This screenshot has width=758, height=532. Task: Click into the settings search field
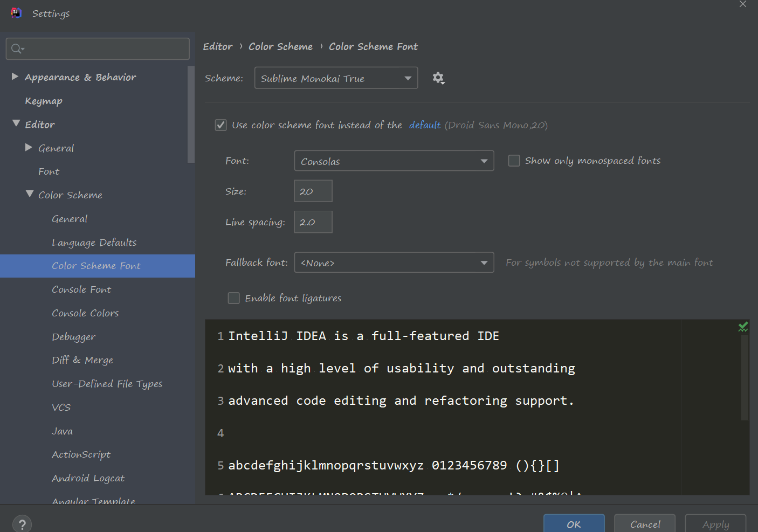click(98, 49)
